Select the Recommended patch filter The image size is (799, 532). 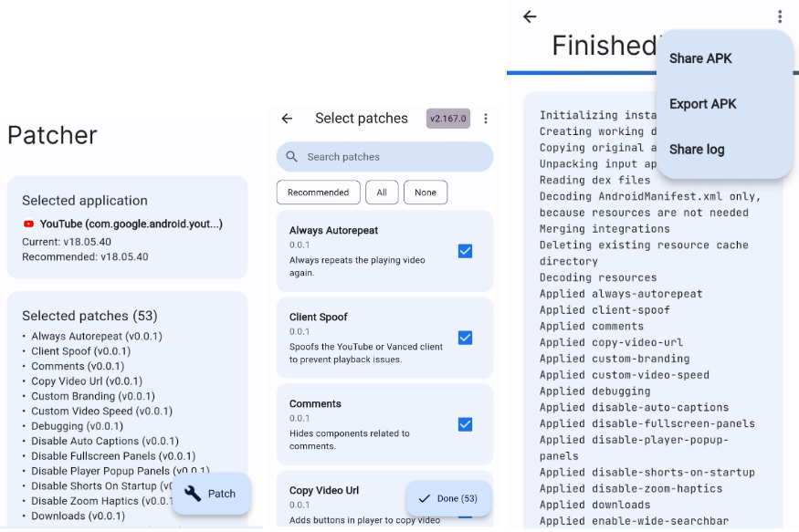[x=320, y=193]
